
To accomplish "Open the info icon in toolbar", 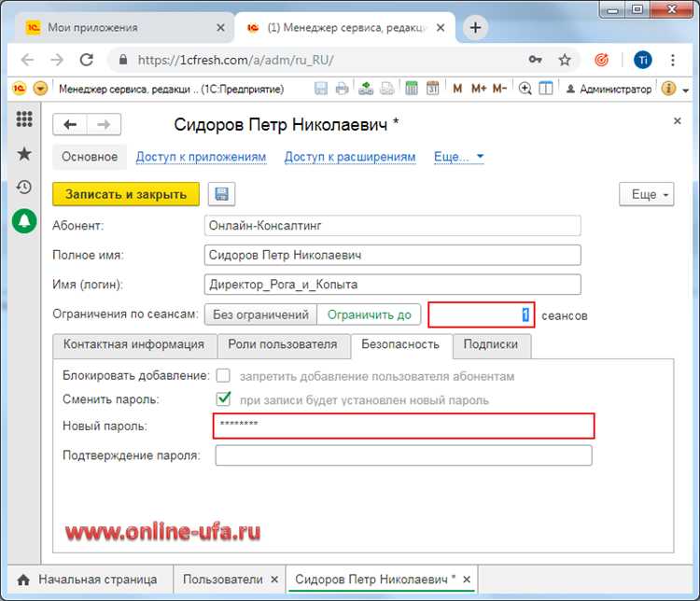I will click(x=668, y=89).
